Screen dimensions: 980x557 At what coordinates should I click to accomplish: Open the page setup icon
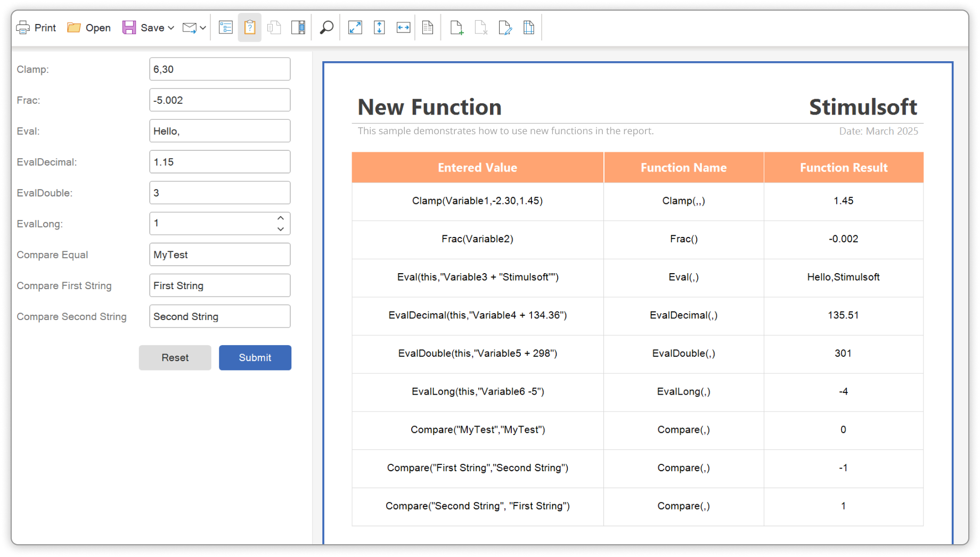click(x=529, y=28)
